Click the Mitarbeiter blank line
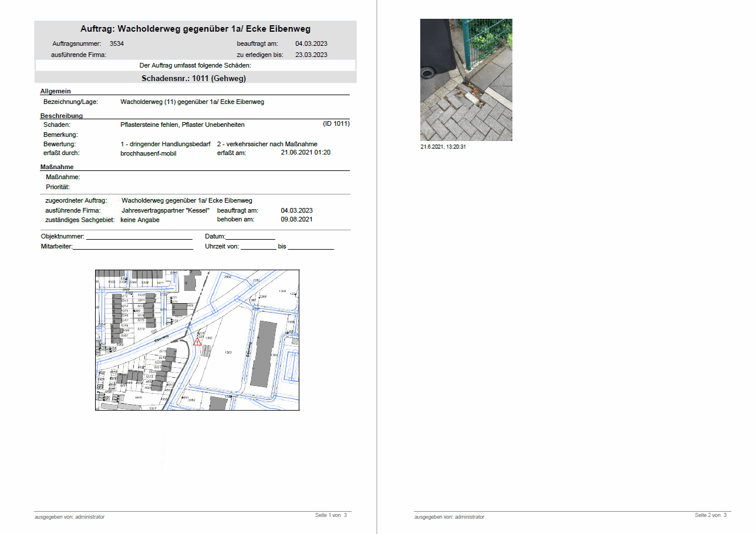 (x=133, y=247)
